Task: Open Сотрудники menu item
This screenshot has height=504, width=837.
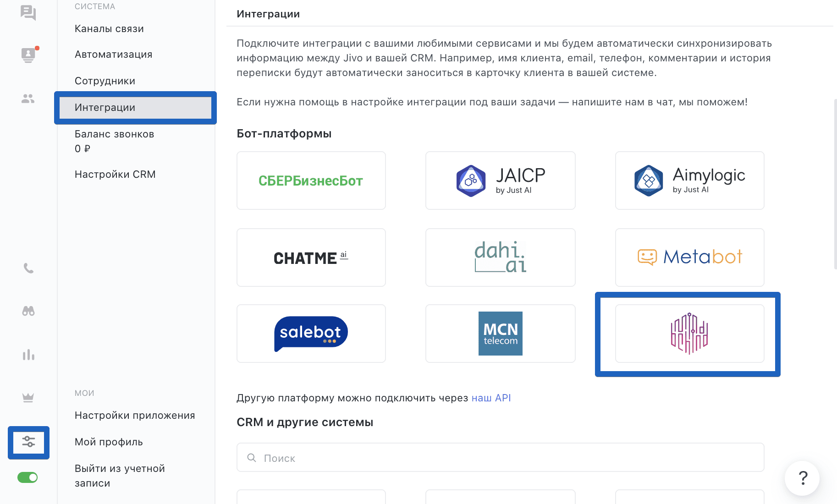Action: pos(105,81)
